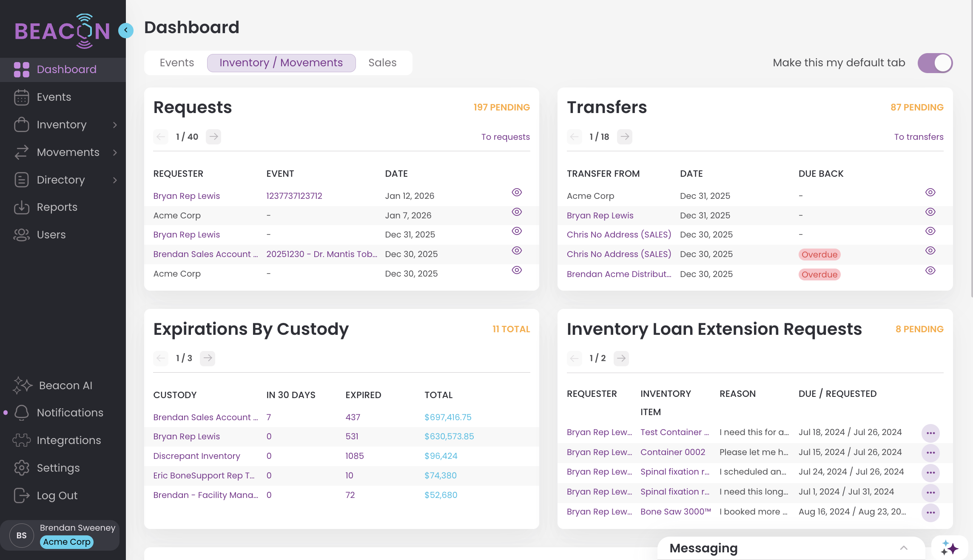Viewport: 973px width, 560px height.
Task: View the first Acme Corp transfer eye icon
Action: 930,192
